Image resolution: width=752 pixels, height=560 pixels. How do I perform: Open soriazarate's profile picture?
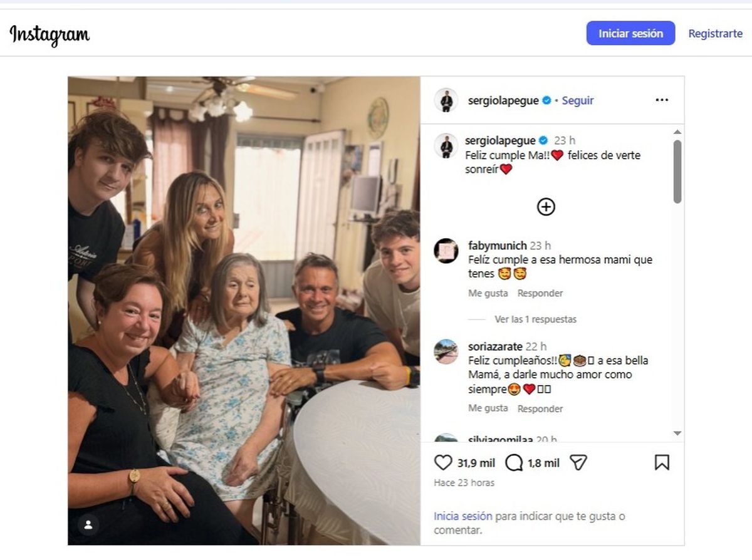(x=446, y=351)
